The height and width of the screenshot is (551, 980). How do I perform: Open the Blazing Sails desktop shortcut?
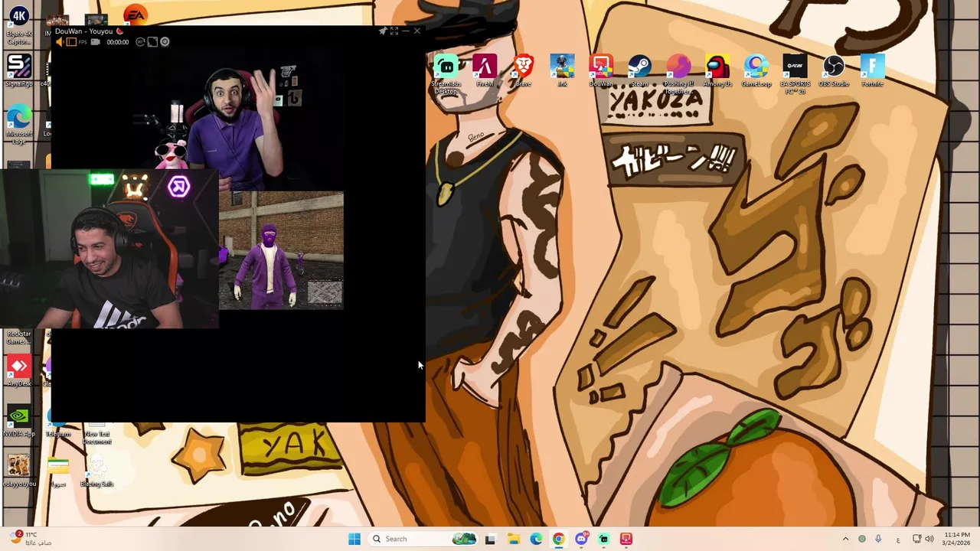pos(96,471)
